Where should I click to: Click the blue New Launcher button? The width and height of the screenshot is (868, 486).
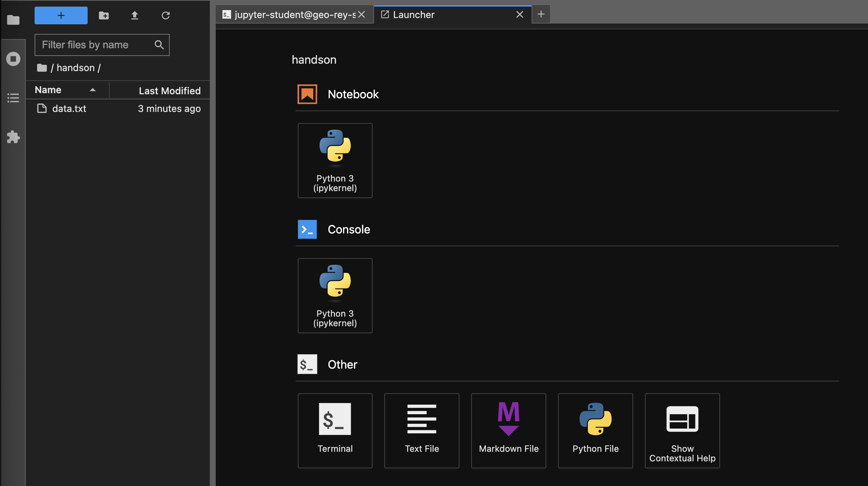coord(61,15)
